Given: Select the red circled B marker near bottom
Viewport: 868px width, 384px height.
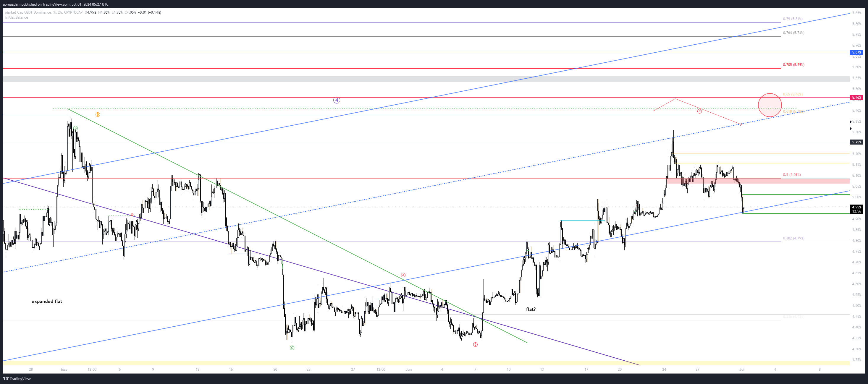Looking at the screenshot, I should (x=475, y=345).
